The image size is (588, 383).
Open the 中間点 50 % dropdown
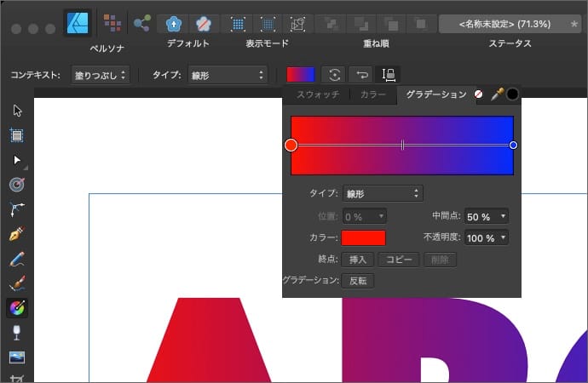pyautogui.click(x=487, y=217)
